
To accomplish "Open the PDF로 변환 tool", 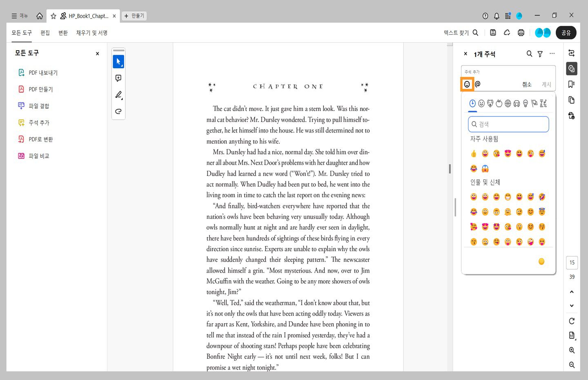I will tap(36, 139).
